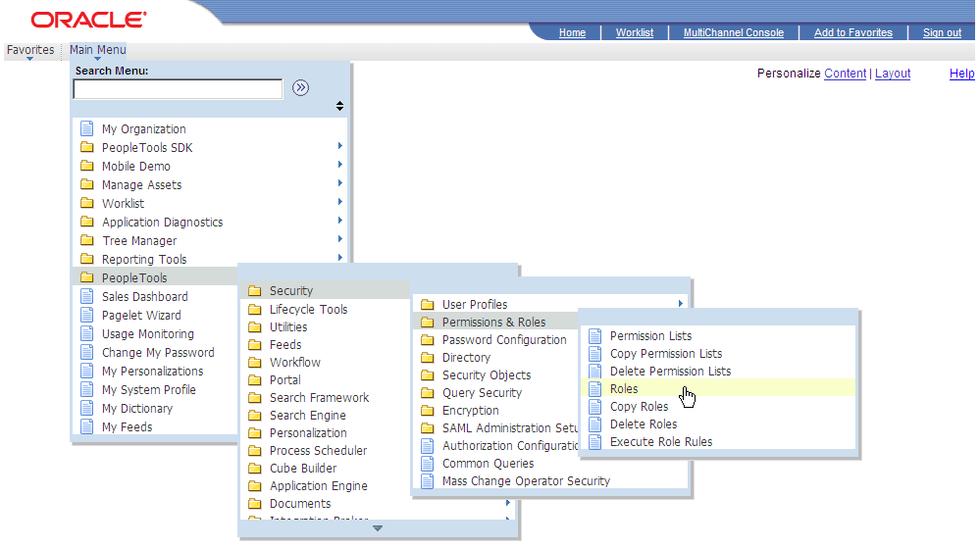Click the Reporting Tools folder icon

click(x=87, y=260)
